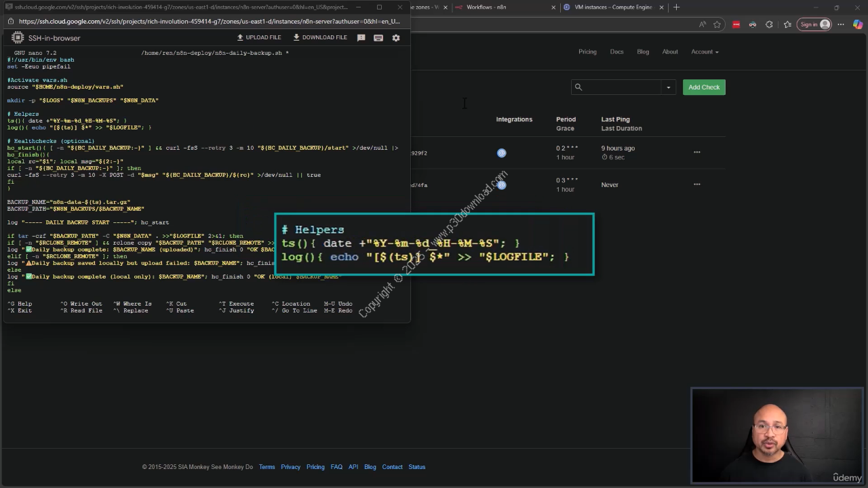Open the three-dot menu for the Never-pinged check
This screenshot has width=868, height=488.
[x=696, y=184]
